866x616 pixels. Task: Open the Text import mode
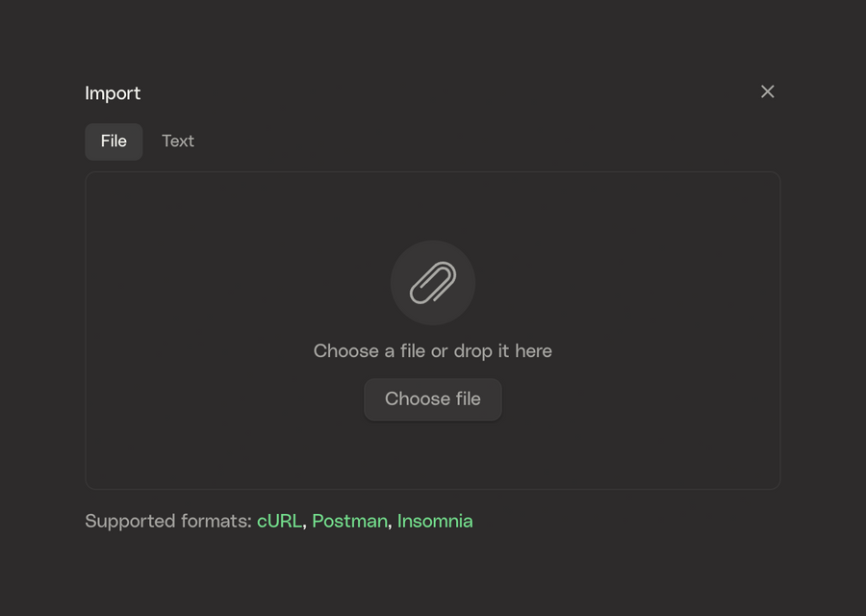[x=178, y=141]
